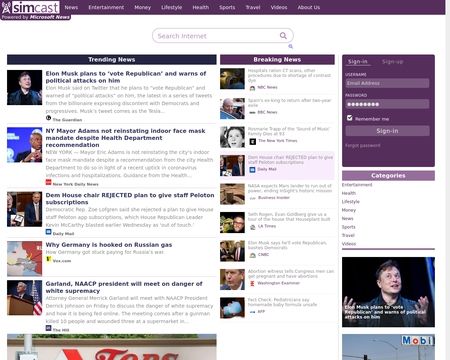
Task: Open Seth Rogen Houseplant breaking story
Action: (289, 217)
